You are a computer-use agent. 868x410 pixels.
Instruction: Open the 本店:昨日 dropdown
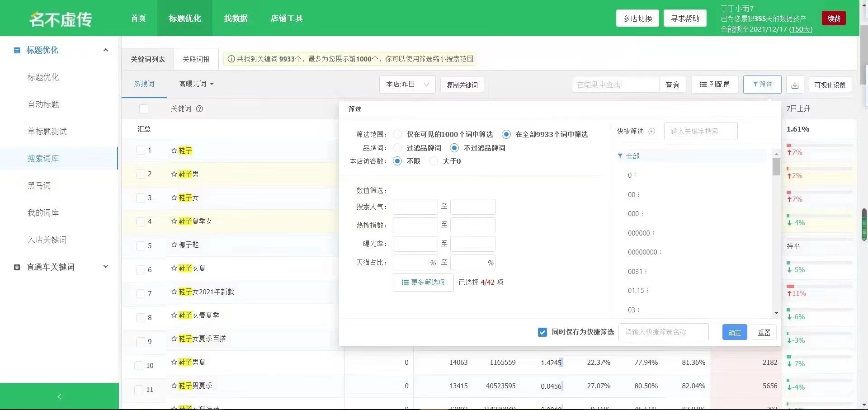[407, 85]
